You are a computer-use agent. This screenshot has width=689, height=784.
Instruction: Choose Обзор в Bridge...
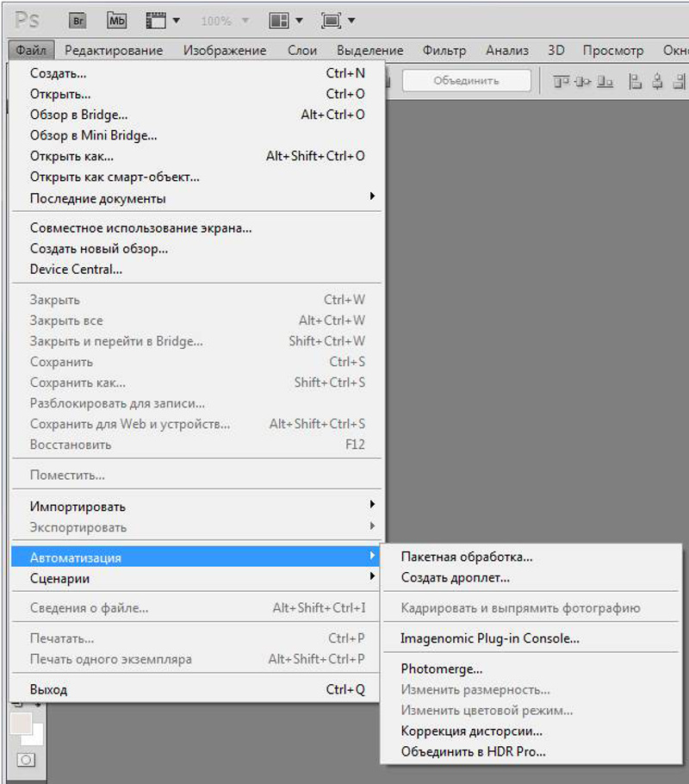coord(196,115)
